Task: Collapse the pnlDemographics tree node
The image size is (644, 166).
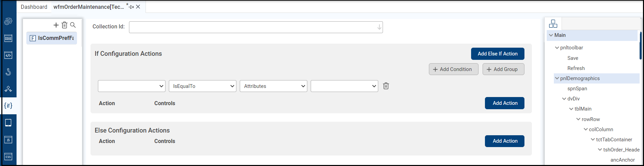Action: pyautogui.click(x=557, y=78)
